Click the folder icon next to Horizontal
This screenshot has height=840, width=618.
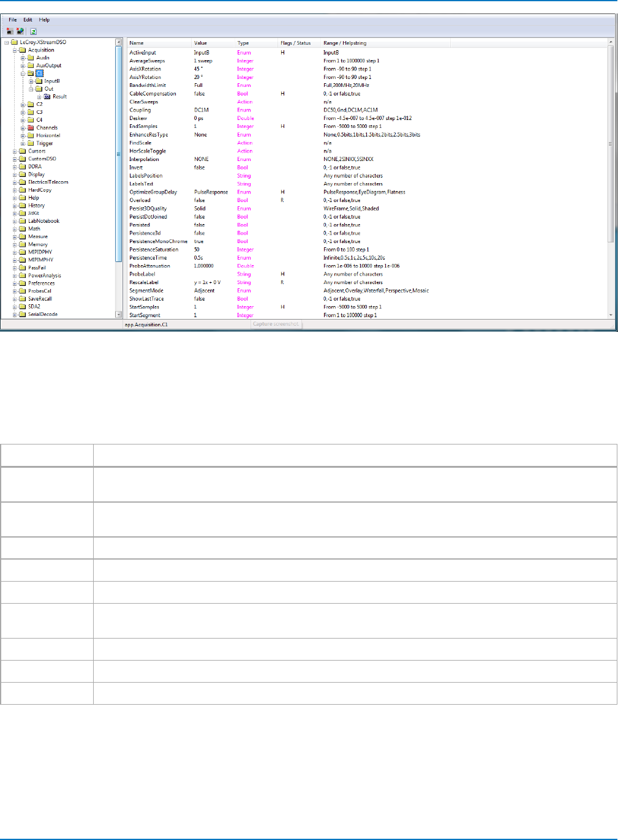click(31, 135)
